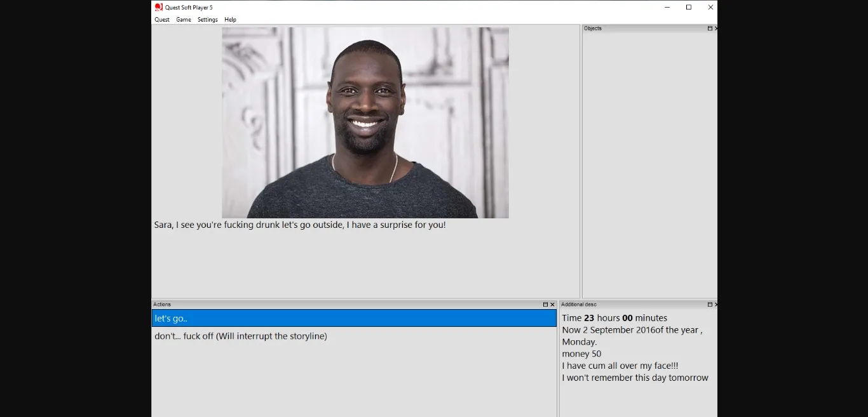Click the Actions panel header label
This screenshot has width=868, height=417.
(162, 305)
